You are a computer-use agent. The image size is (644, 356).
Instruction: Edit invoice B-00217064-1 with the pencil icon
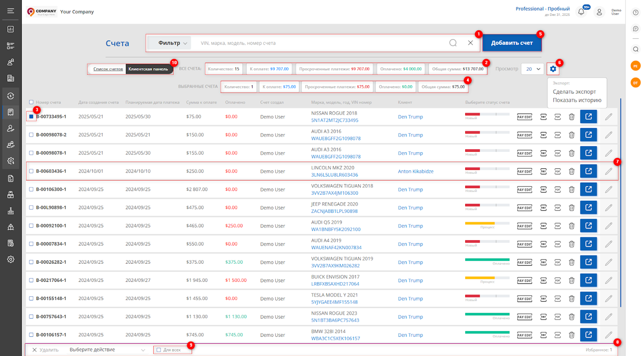click(x=608, y=280)
